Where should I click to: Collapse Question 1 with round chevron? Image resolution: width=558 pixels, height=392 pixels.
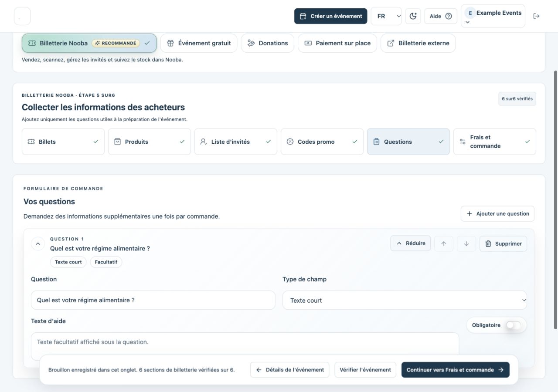click(x=38, y=243)
